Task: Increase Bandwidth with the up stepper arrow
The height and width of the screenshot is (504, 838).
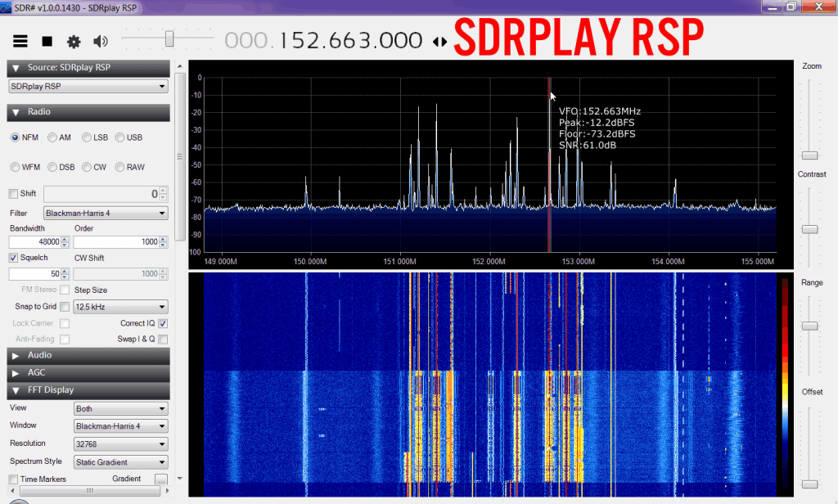Action: pyautogui.click(x=65, y=239)
